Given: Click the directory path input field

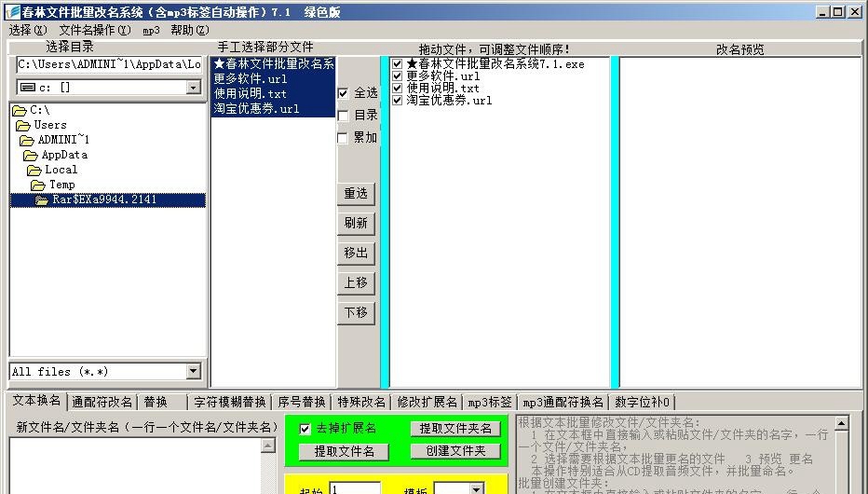Looking at the screenshot, I should coord(109,64).
